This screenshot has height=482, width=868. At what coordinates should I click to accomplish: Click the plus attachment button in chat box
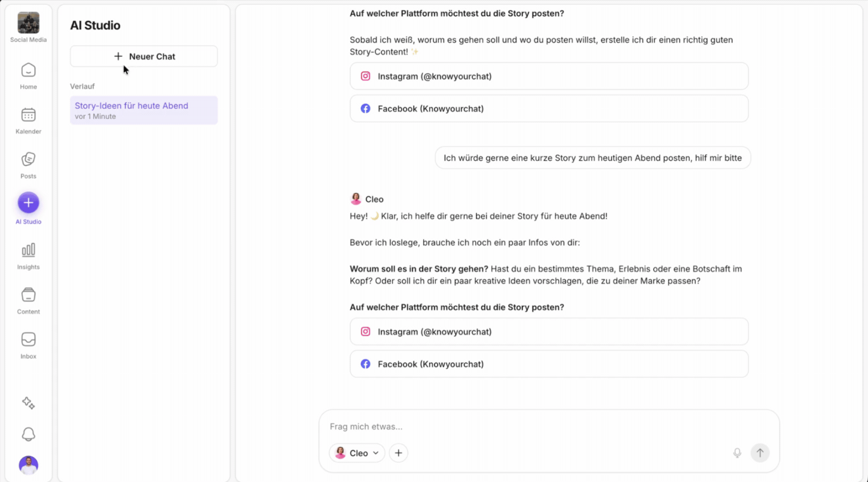[398, 453]
